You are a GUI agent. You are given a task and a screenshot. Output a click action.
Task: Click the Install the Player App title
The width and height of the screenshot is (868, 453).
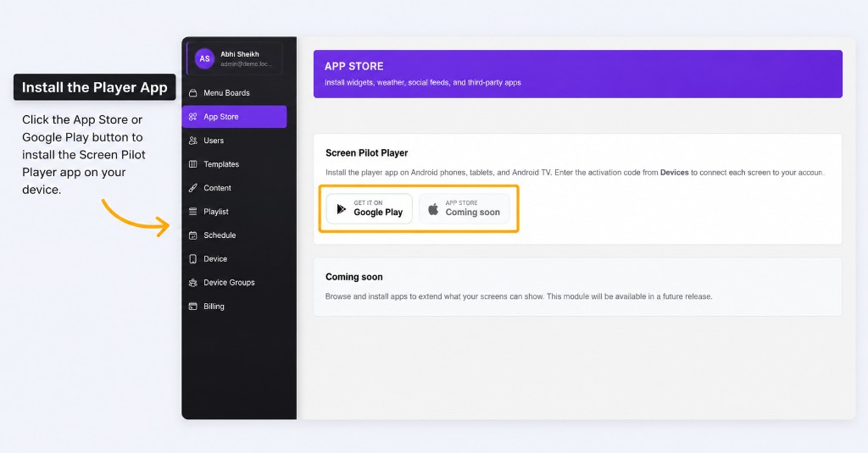(95, 87)
